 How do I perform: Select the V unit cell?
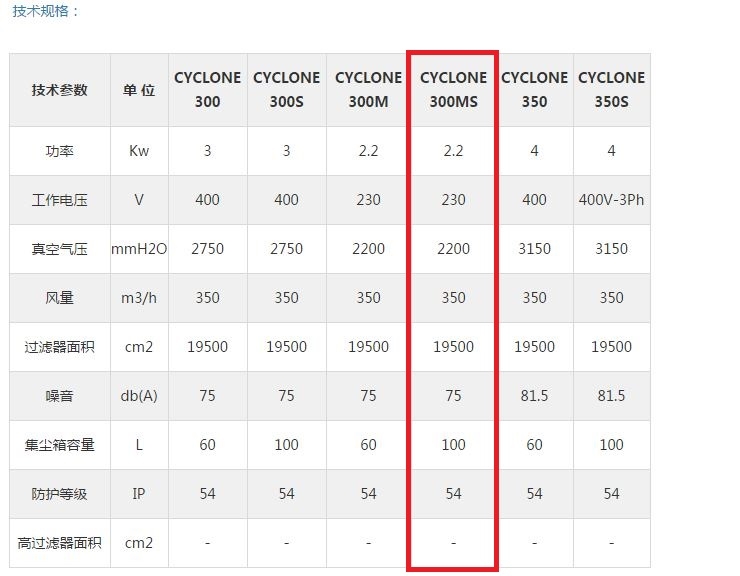pos(139,200)
